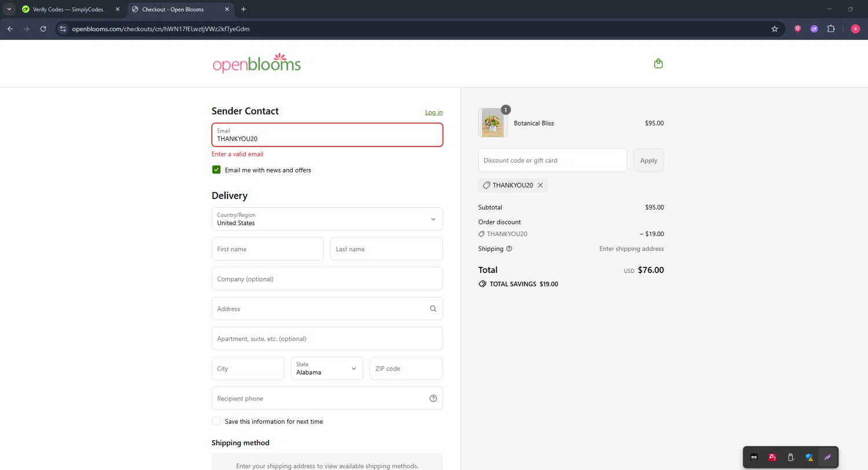
Task: Click the $76.00 total amount
Action: [x=651, y=270]
